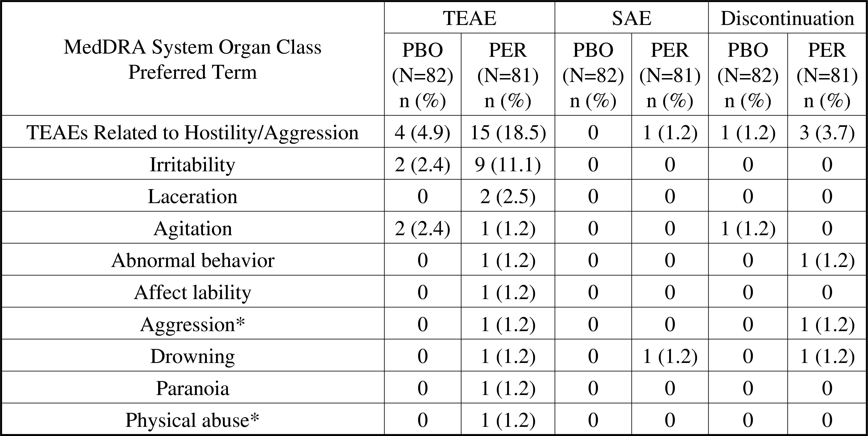Click the Paranoia row label
Image resolution: width=868 pixels, height=436 pixels.
[x=192, y=388]
